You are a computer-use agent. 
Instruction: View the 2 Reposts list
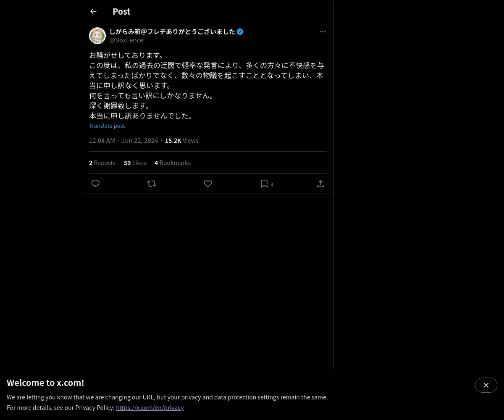102,163
